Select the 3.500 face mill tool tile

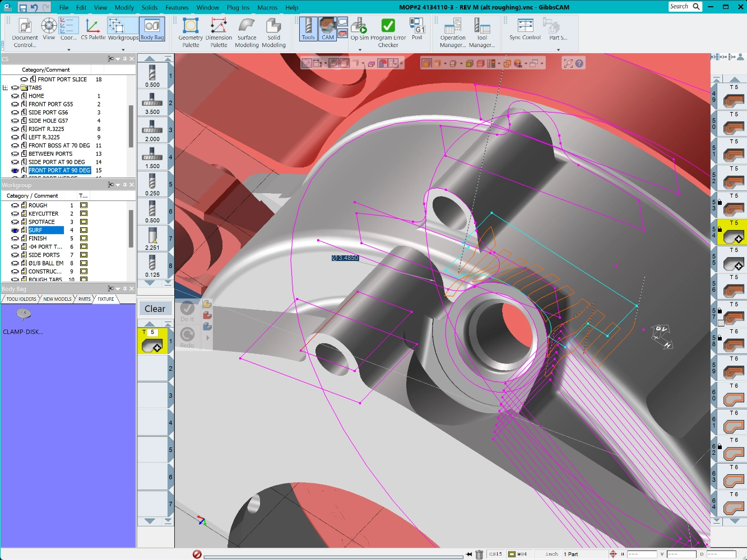click(x=152, y=103)
